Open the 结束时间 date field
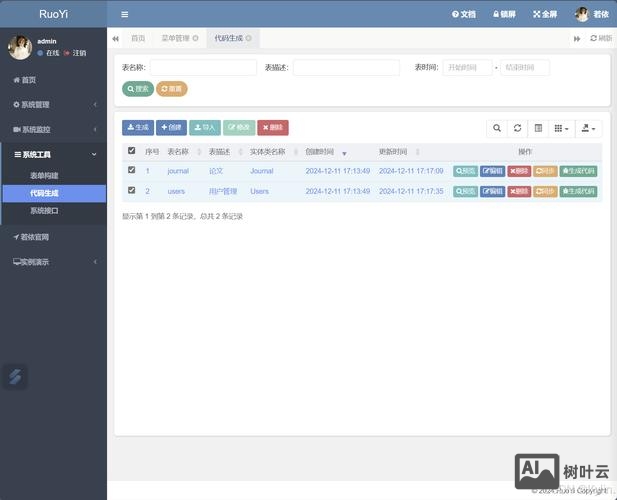The image size is (617, 500). 525,68
